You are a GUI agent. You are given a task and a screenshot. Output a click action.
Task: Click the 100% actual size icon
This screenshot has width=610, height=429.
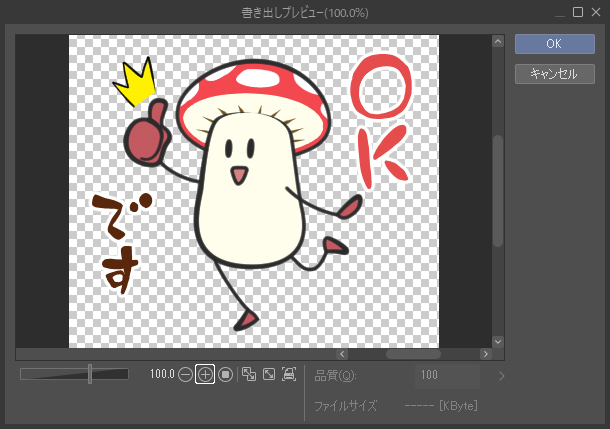226,375
